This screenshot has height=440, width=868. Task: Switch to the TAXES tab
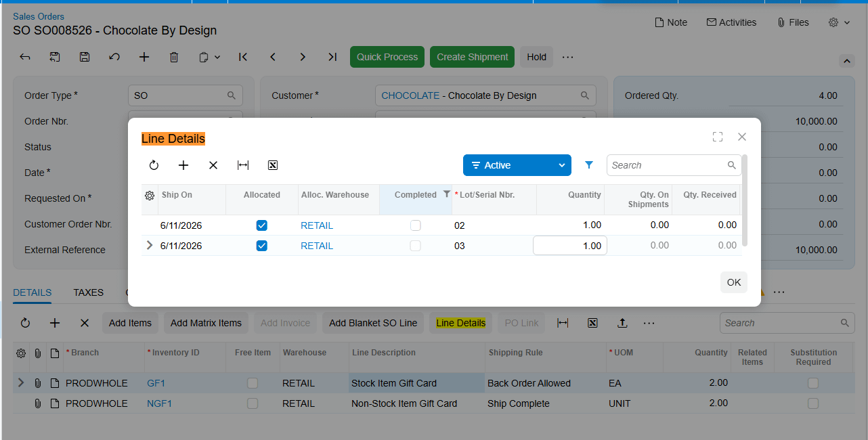coord(89,292)
